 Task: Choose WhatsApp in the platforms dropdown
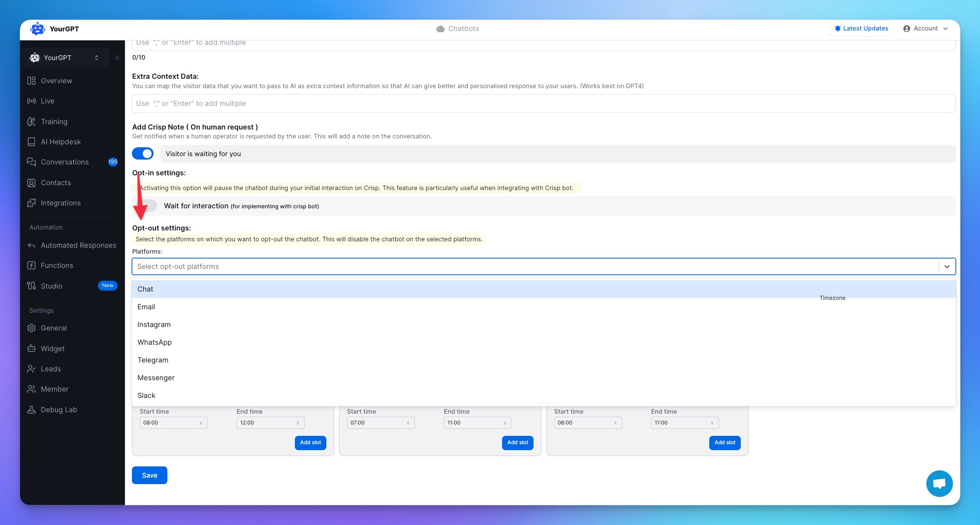tap(544, 342)
